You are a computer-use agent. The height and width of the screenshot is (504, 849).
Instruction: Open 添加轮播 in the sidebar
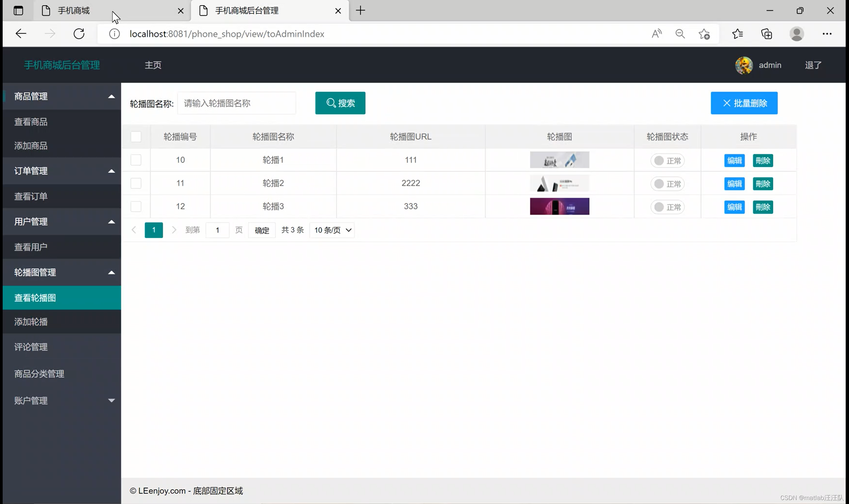point(31,322)
